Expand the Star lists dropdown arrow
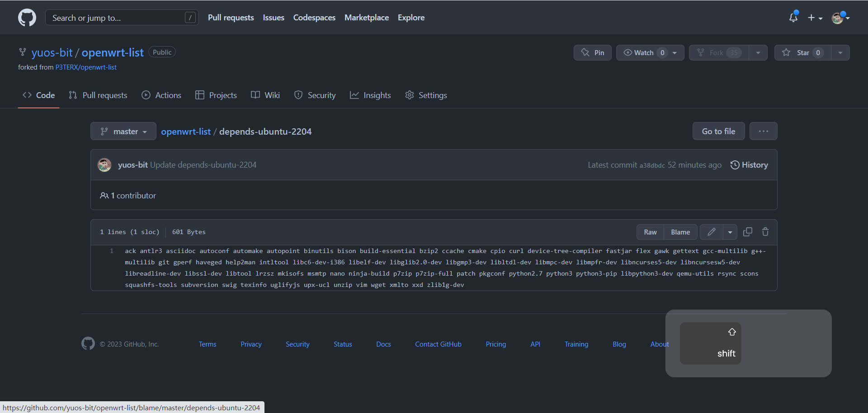Viewport: 868px width, 413px height. point(840,53)
